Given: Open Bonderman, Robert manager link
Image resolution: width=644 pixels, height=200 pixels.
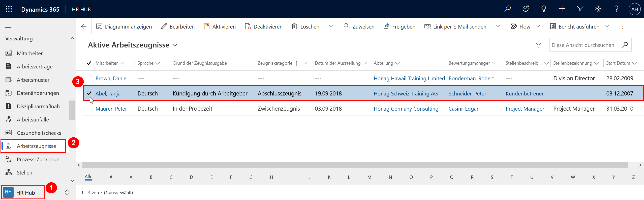Looking at the screenshot, I should pyautogui.click(x=471, y=79).
